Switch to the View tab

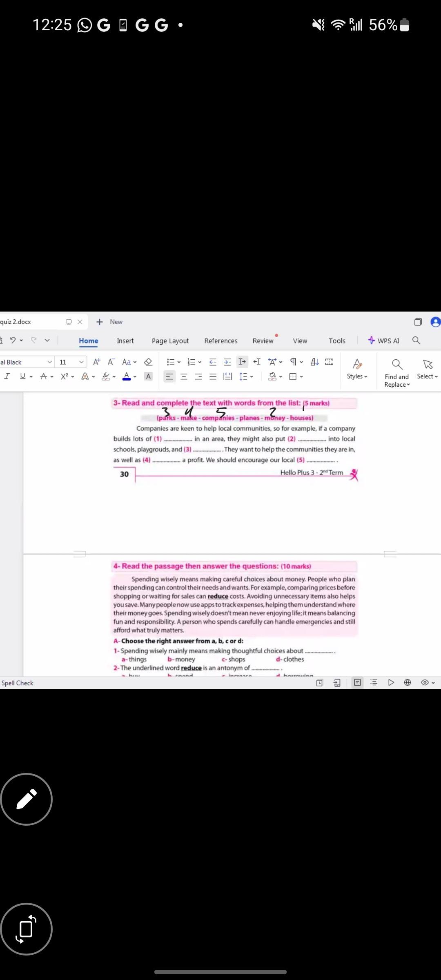point(300,341)
